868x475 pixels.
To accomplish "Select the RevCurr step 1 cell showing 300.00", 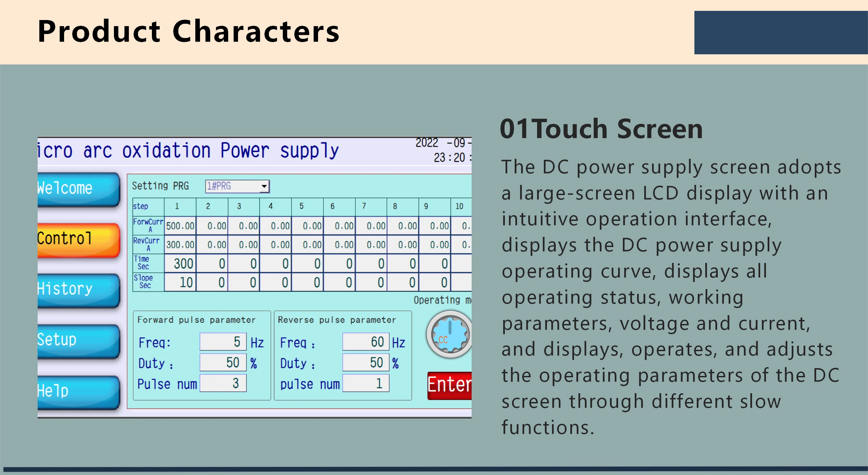I will (179, 244).
